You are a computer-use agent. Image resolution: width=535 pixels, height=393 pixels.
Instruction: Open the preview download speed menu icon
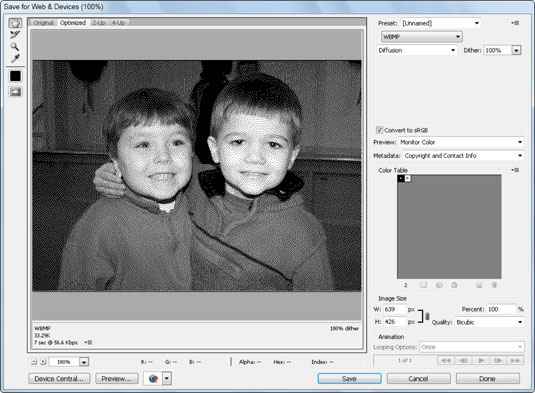(x=88, y=342)
